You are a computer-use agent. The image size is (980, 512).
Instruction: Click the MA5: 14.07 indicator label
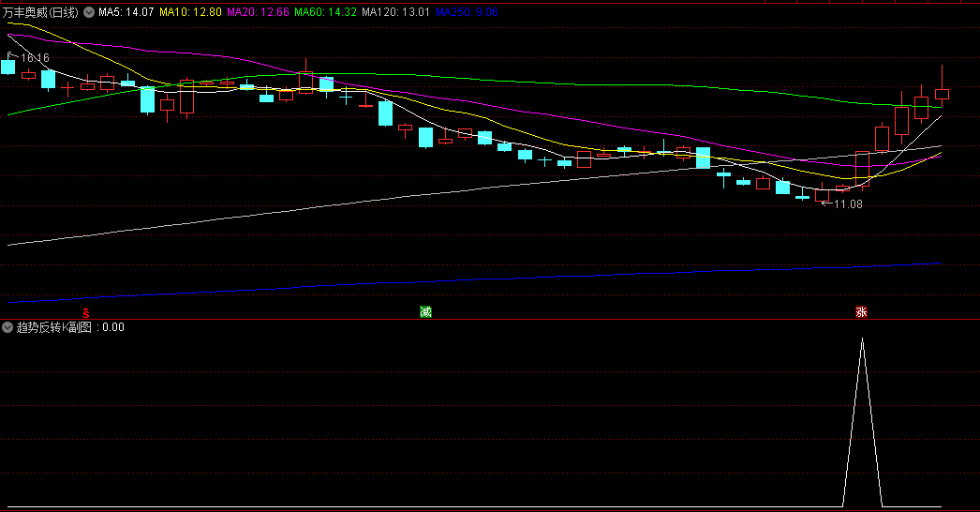tap(126, 12)
